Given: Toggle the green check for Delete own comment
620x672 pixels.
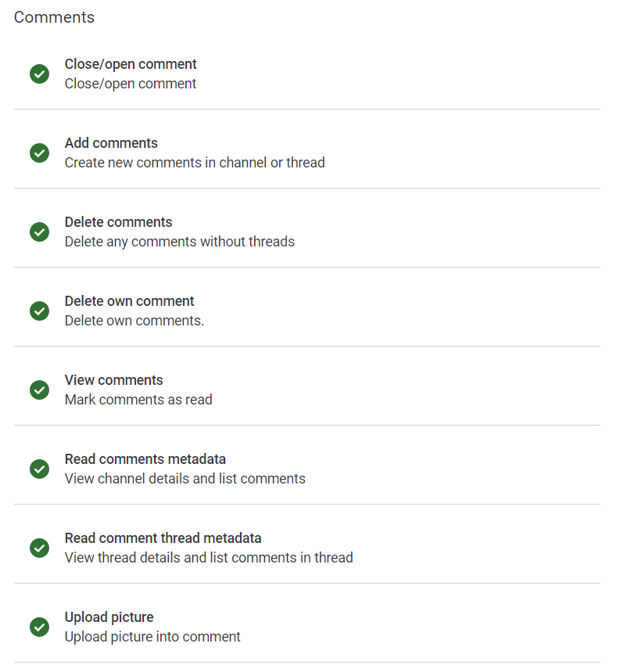Looking at the screenshot, I should tap(39, 311).
